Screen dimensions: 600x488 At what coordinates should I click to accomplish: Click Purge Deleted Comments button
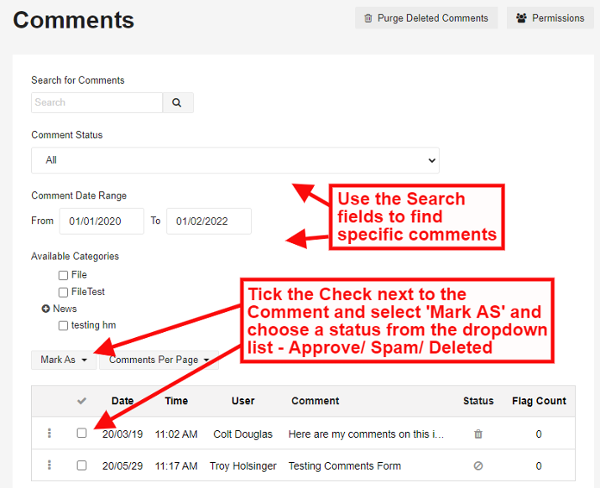pyautogui.click(x=426, y=18)
